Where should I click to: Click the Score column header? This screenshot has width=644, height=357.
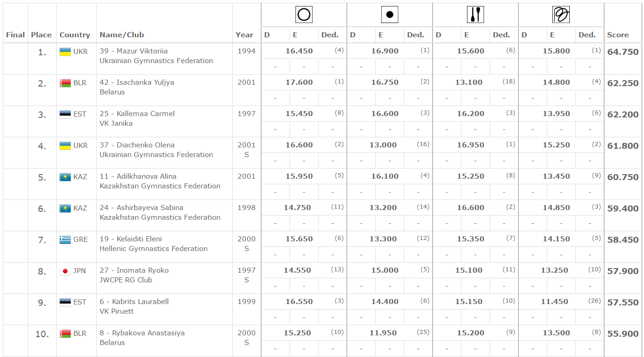tap(618, 35)
